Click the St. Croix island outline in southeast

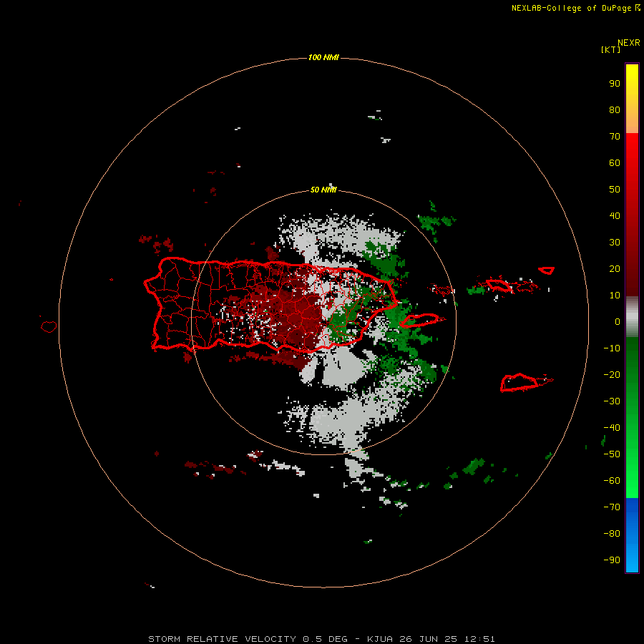point(519,383)
